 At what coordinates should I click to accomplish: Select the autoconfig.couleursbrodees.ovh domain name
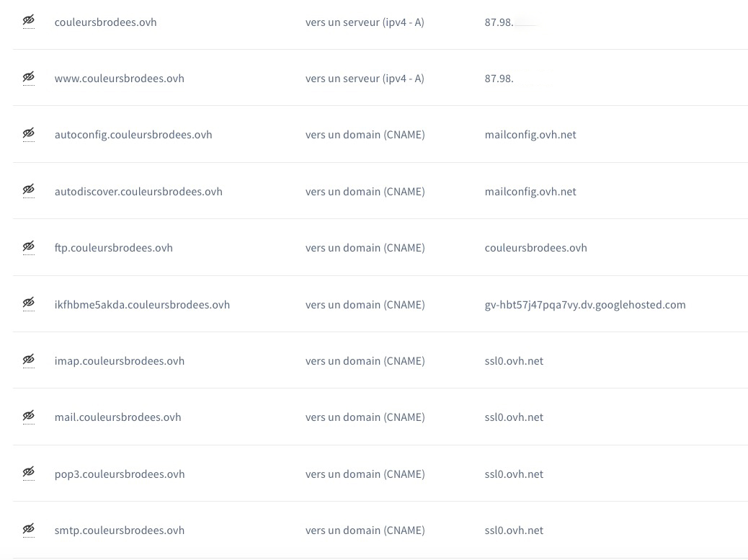point(133,135)
